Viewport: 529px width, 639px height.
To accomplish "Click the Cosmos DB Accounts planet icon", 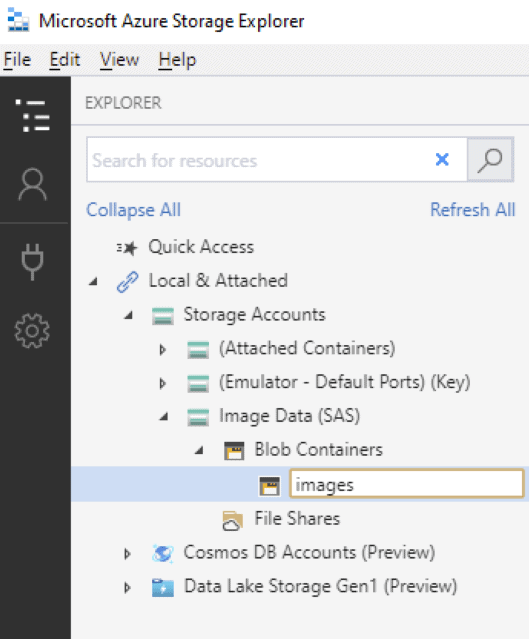I will click(x=163, y=554).
